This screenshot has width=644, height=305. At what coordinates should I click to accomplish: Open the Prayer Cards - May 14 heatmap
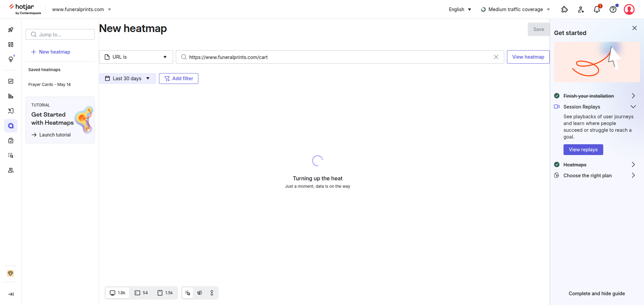50,85
